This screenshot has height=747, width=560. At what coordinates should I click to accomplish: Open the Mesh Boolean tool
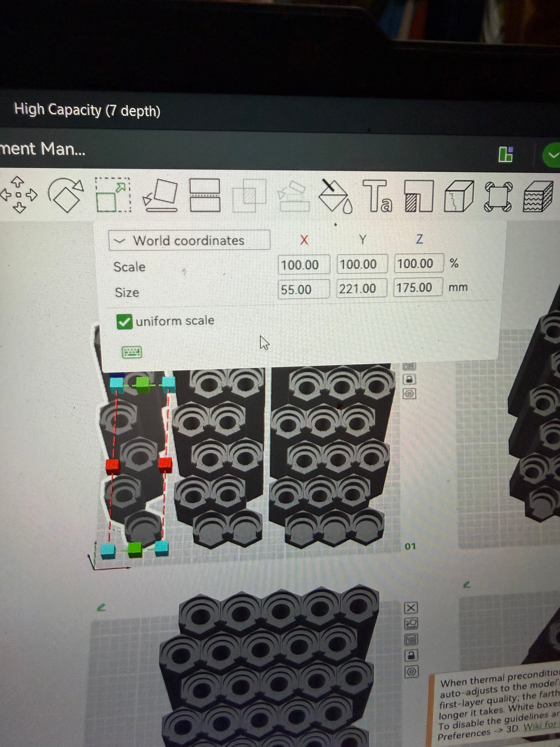tap(249, 196)
